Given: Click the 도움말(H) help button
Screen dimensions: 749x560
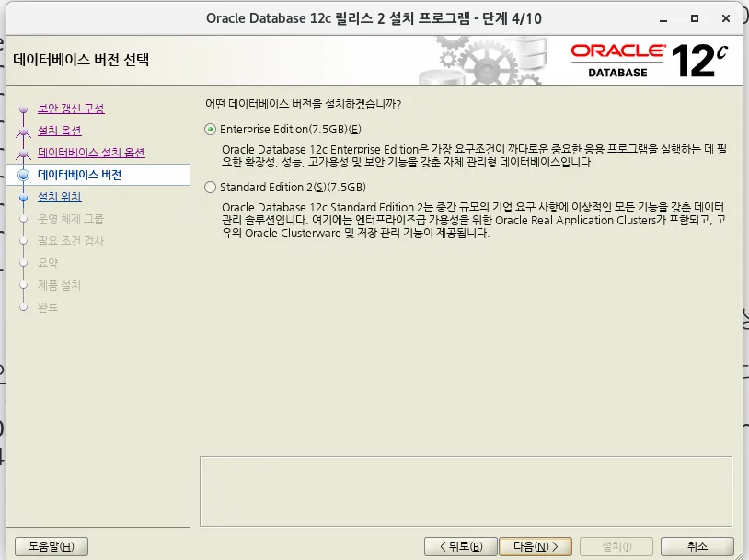Looking at the screenshot, I should point(52,546).
